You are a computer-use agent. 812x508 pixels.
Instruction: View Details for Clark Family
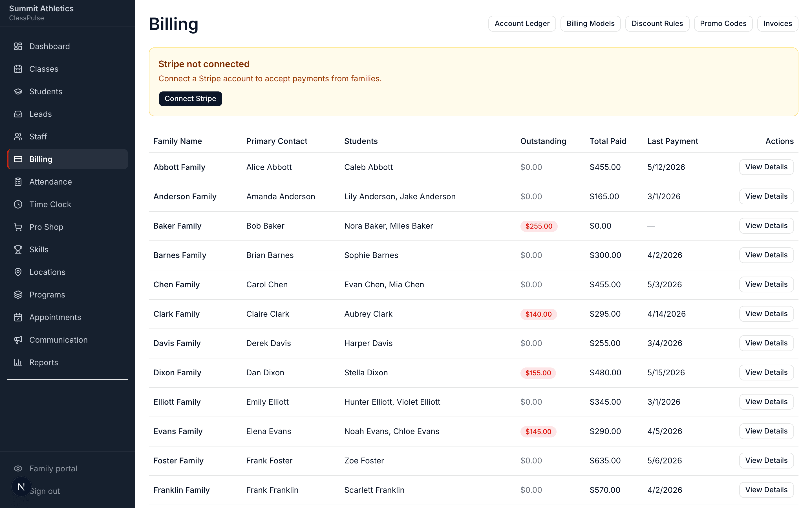pyautogui.click(x=766, y=314)
